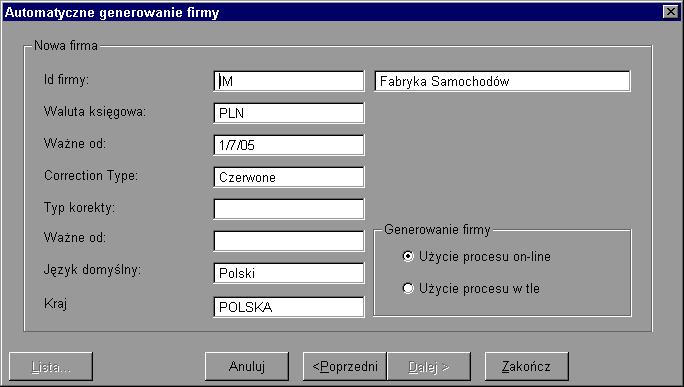Click the greyed-out Lista... button
Viewport: 684px width, 387px height.
51,366
